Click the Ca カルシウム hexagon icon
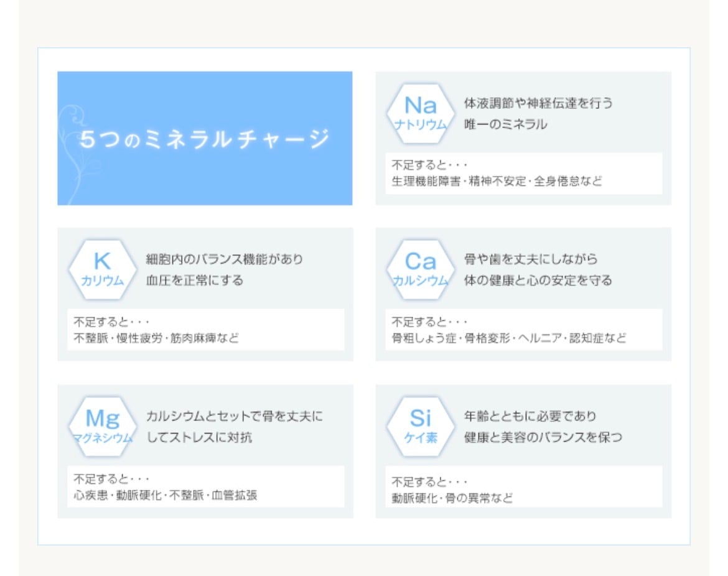 [x=420, y=270]
